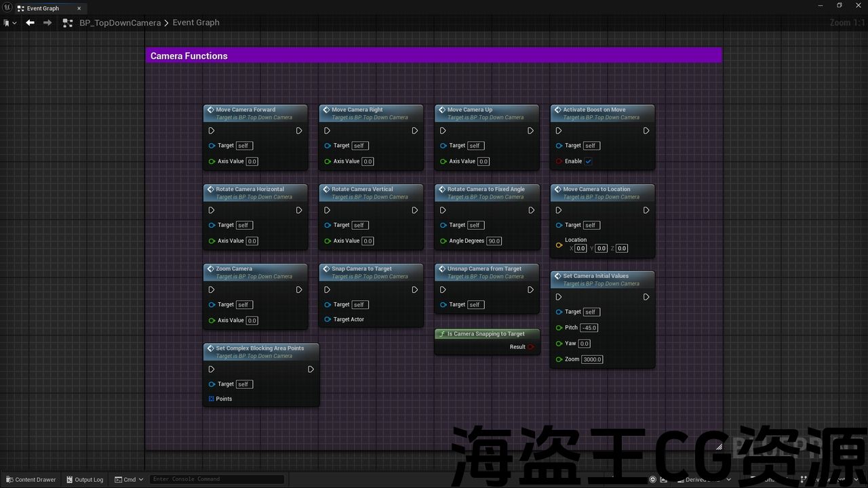
Task: Click Set Camera Initial Values exec output pin
Action: pos(646,297)
